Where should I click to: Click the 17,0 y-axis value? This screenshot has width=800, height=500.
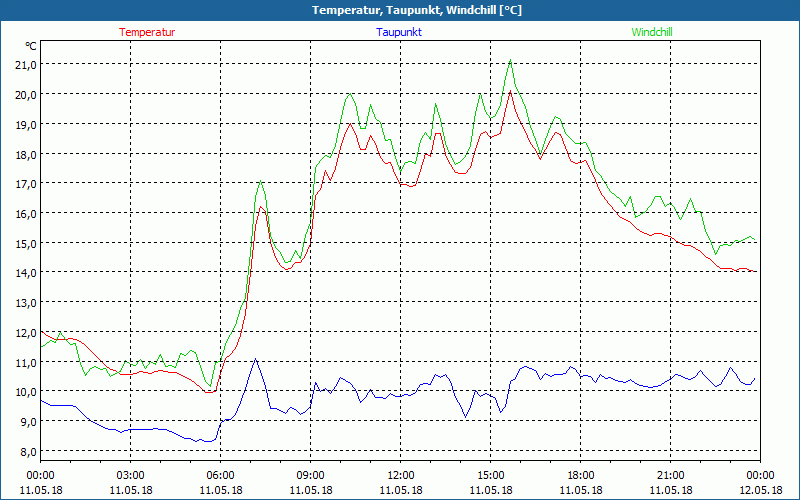[27, 184]
